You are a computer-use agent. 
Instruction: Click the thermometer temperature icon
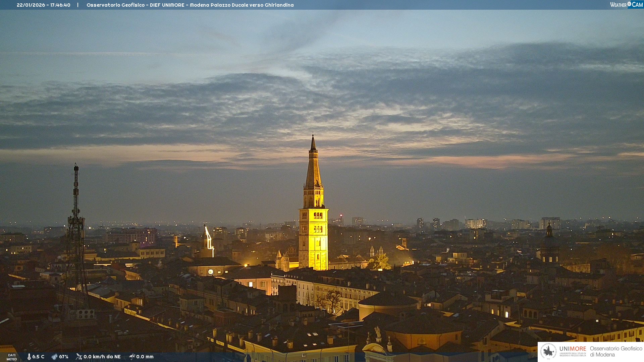coord(29,357)
